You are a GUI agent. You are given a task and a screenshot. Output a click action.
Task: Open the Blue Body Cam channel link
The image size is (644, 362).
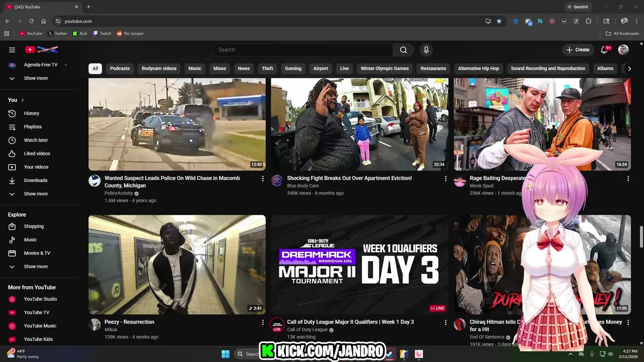(303, 186)
